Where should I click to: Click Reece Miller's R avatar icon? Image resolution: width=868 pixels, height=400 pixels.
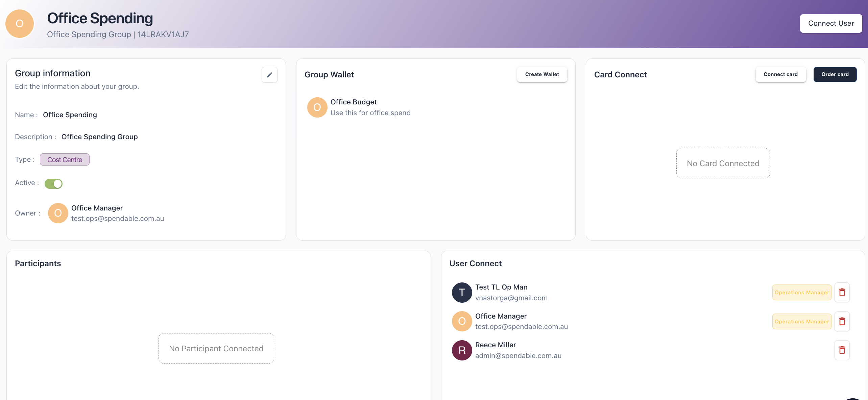point(462,350)
